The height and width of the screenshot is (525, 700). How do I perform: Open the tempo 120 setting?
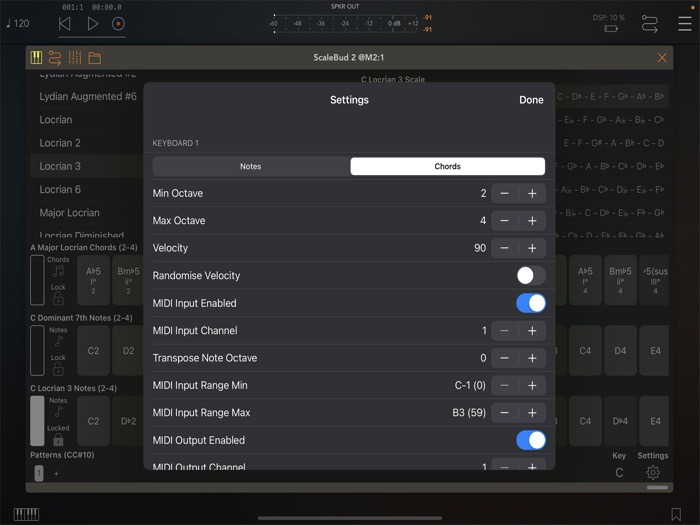[18, 23]
